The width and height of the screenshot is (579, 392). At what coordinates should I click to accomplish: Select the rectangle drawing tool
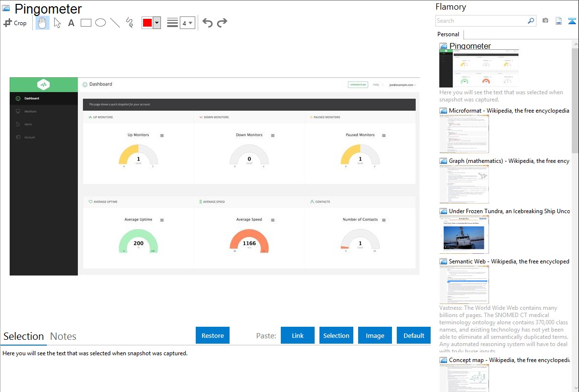[86, 23]
